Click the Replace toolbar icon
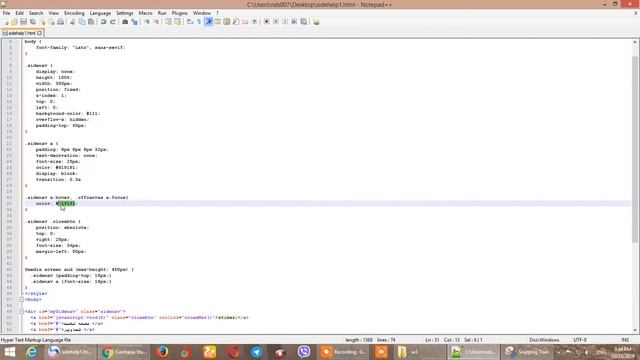The width and height of the screenshot is (640, 360). (x=134, y=22)
